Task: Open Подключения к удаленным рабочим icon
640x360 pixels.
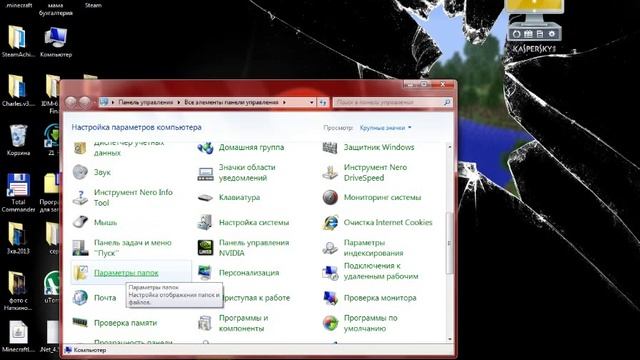Action: pos(330,273)
